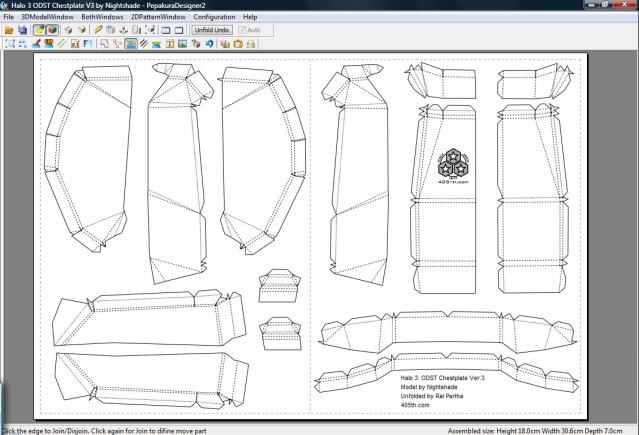Open the File menu
Screen dimensions: 639x435
coord(9,17)
